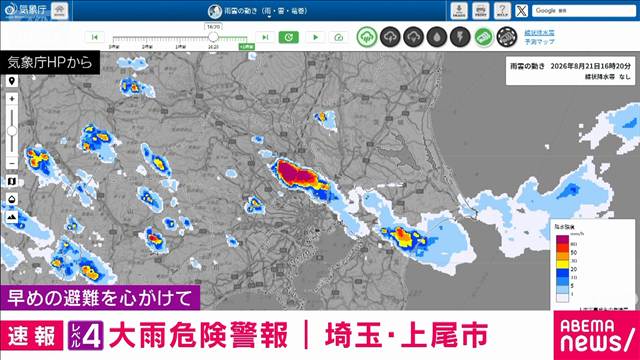Toggle the second dark cloud layer icon

390,37
